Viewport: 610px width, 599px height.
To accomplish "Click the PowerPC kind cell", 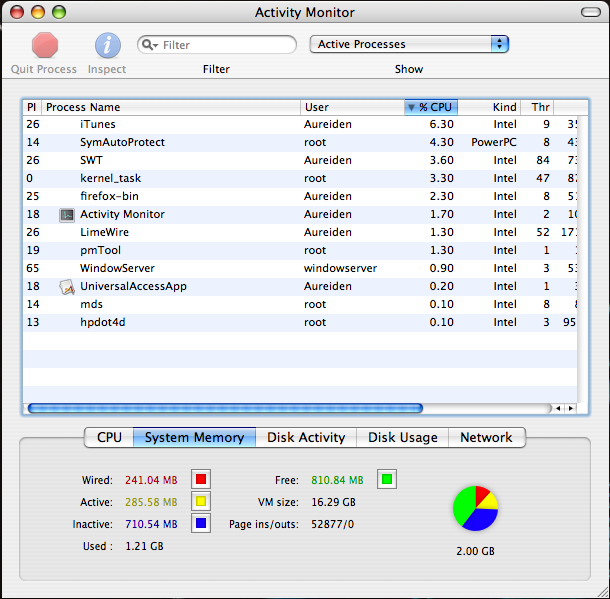I will click(x=494, y=142).
